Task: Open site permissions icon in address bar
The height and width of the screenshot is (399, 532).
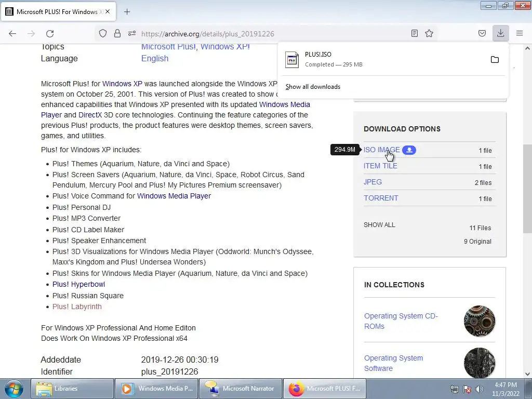Action: 132,33
